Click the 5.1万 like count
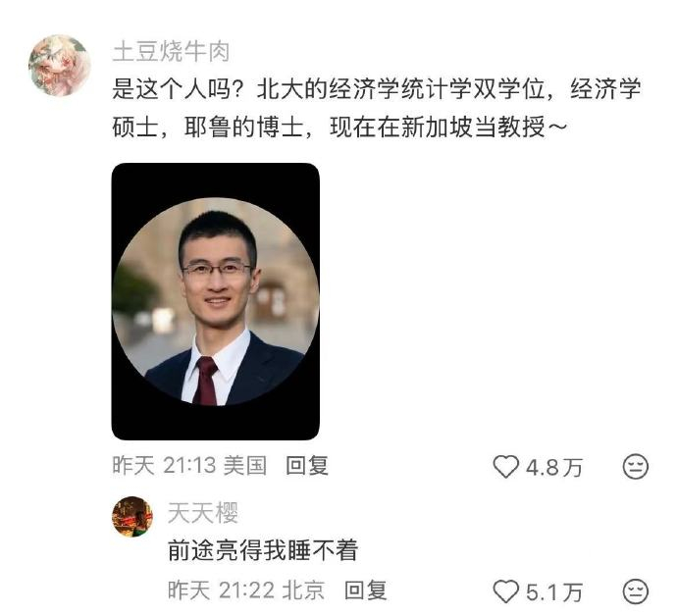Image resolution: width=677 pixels, height=616 pixels. point(554,591)
